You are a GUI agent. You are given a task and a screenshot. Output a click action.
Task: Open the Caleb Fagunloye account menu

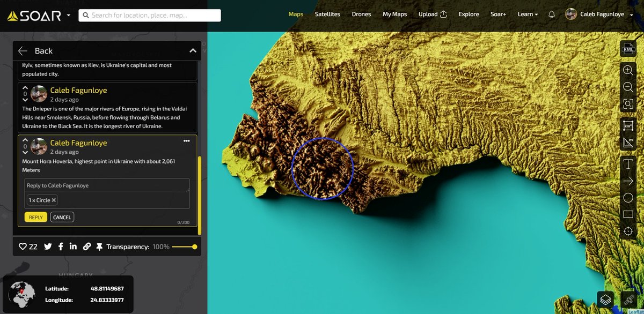tap(599, 14)
